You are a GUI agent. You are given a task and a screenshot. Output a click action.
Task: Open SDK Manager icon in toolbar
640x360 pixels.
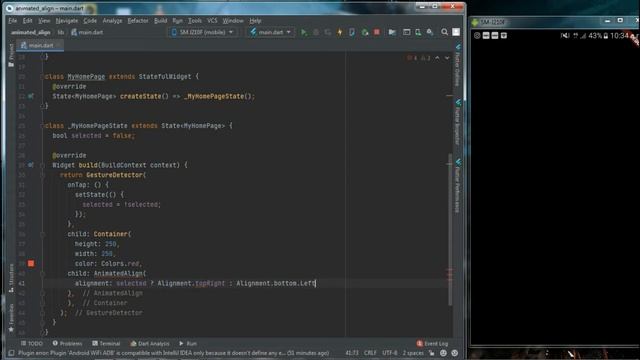430,32
